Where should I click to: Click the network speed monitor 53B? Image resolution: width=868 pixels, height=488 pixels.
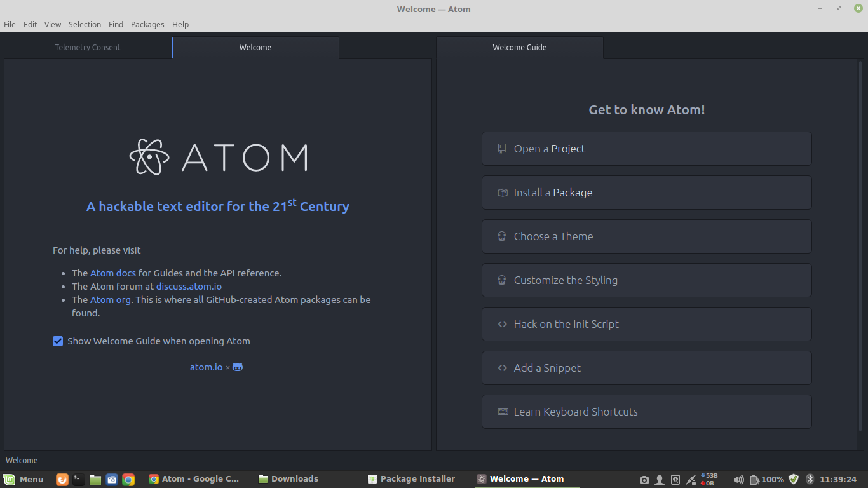(x=709, y=479)
